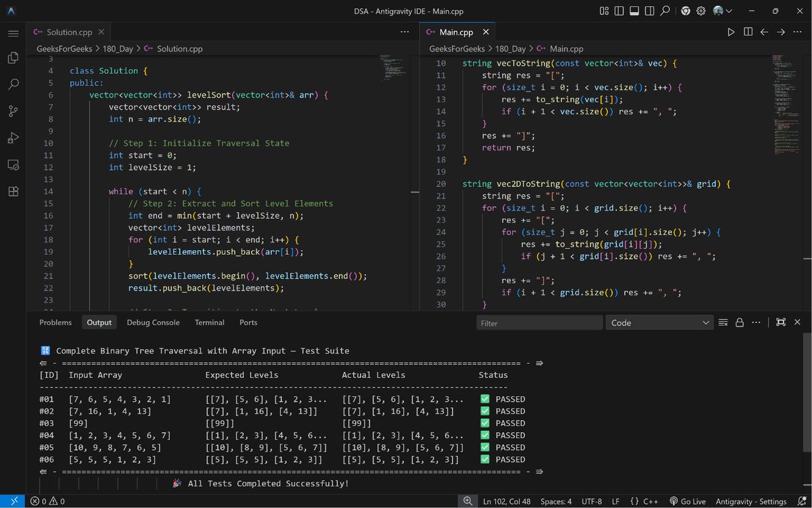Click the Main.cpp minimap

pos(786,105)
